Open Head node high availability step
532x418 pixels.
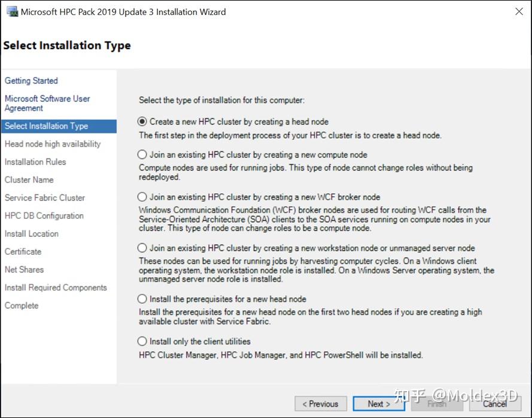53,144
